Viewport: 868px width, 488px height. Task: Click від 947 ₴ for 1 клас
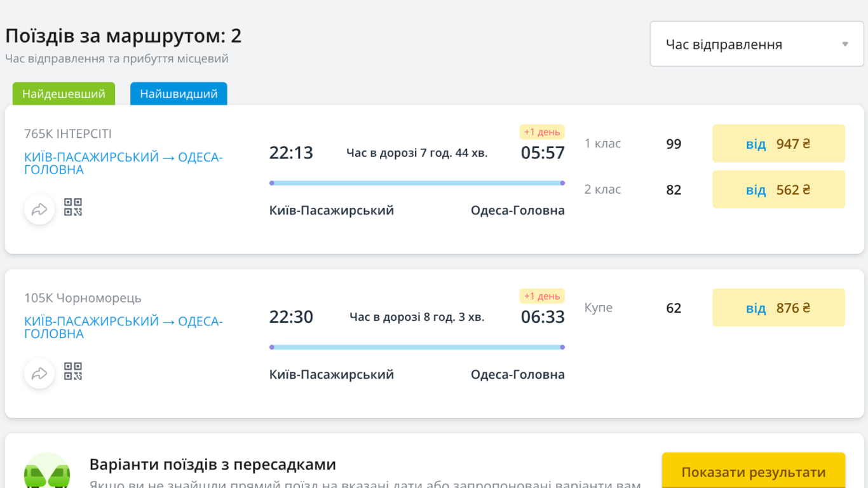(x=778, y=143)
